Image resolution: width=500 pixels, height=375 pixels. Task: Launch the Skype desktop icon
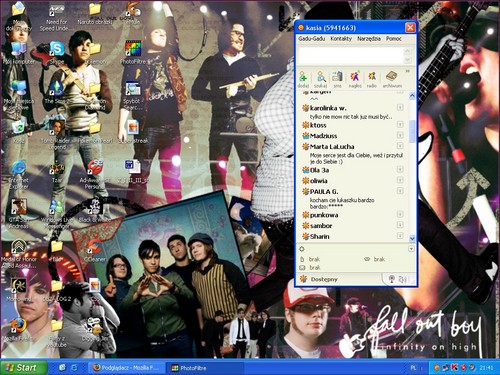57,53
